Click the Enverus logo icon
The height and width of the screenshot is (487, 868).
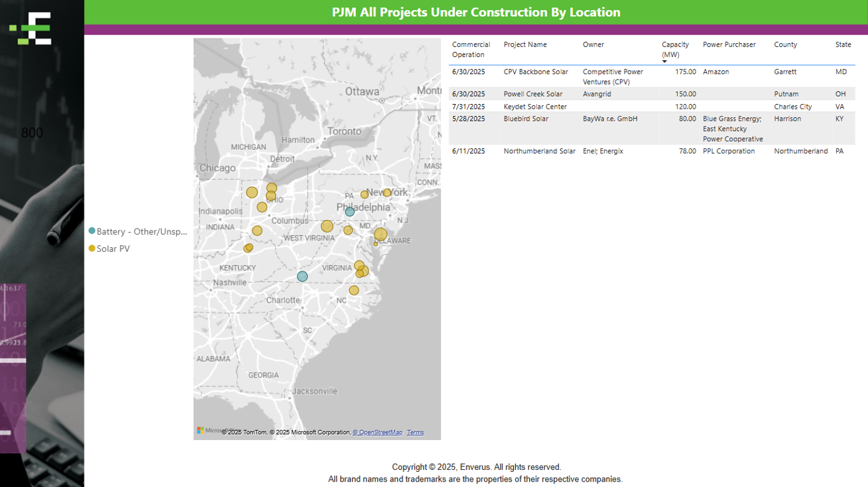(x=31, y=29)
